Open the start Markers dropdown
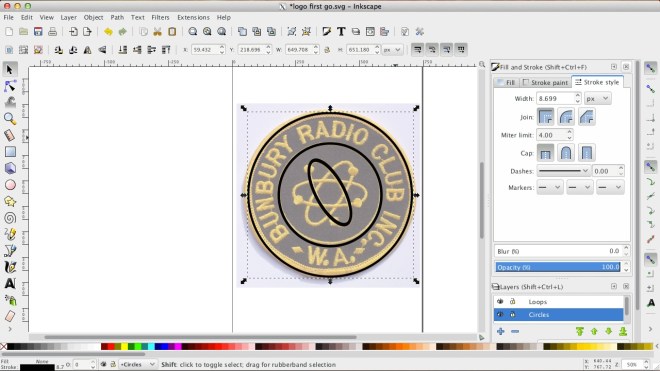 coord(550,187)
